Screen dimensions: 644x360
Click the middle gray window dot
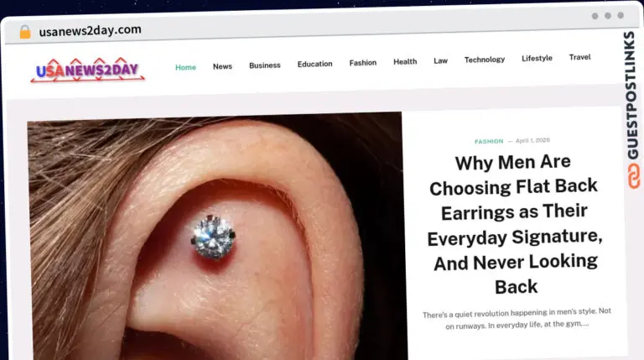coord(608,16)
